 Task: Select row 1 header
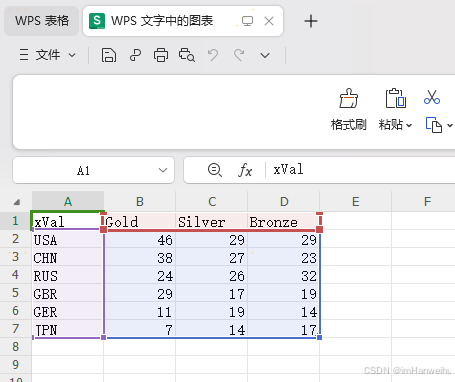(15, 221)
